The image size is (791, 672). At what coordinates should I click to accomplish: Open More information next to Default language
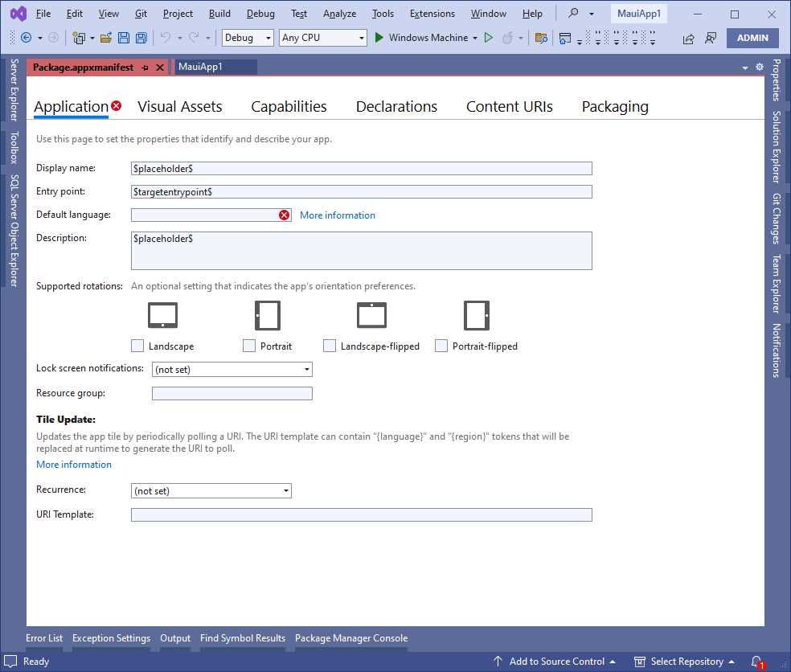337,215
